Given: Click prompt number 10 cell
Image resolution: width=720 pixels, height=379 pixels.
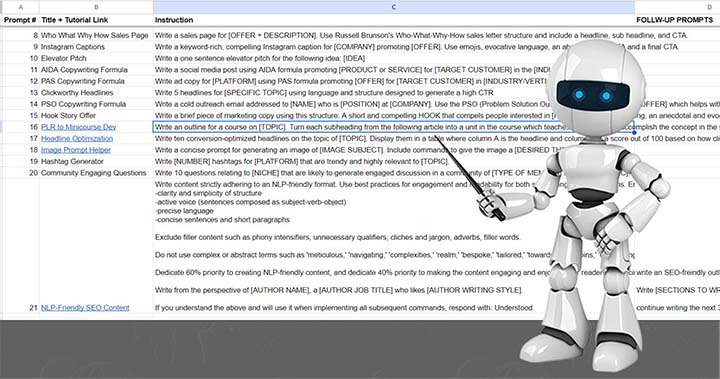Looking at the screenshot, I should pyautogui.click(x=21, y=58).
